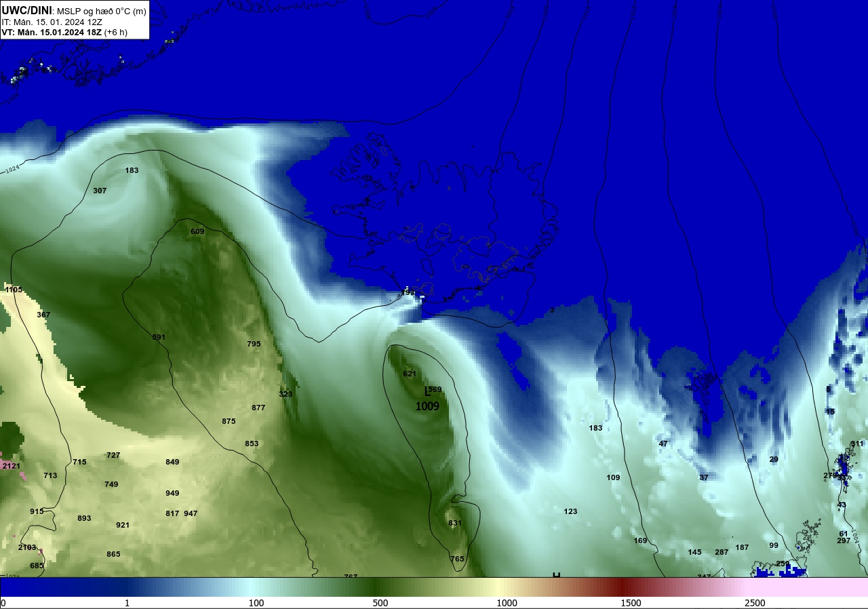Select the VT valid time line 18Z
868x609 pixels.
pos(64,32)
